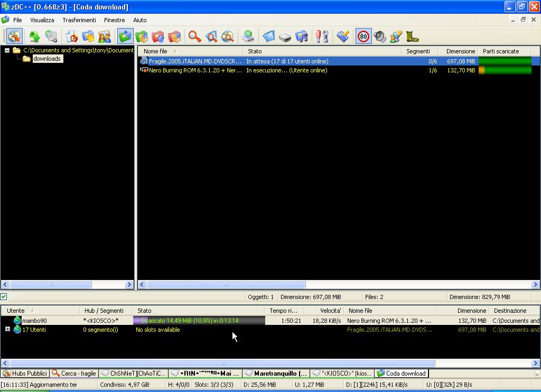Click the speed limit 80 toolbar icon
Image resolution: width=541 pixels, height=392 pixels.
click(363, 36)
